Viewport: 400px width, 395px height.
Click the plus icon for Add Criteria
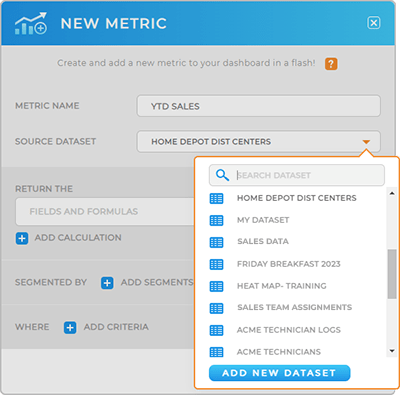[x=70, y=328]
